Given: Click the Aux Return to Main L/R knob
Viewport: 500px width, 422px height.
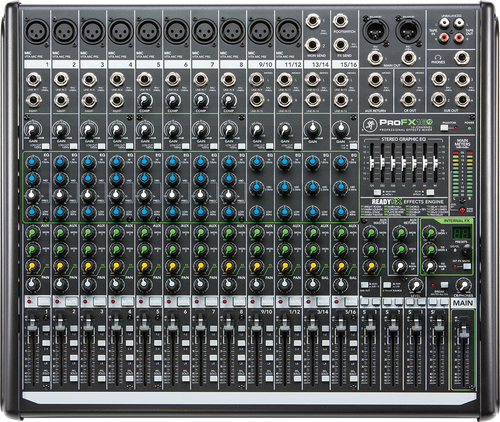Looking at the screenshot, I should point(400,266).
